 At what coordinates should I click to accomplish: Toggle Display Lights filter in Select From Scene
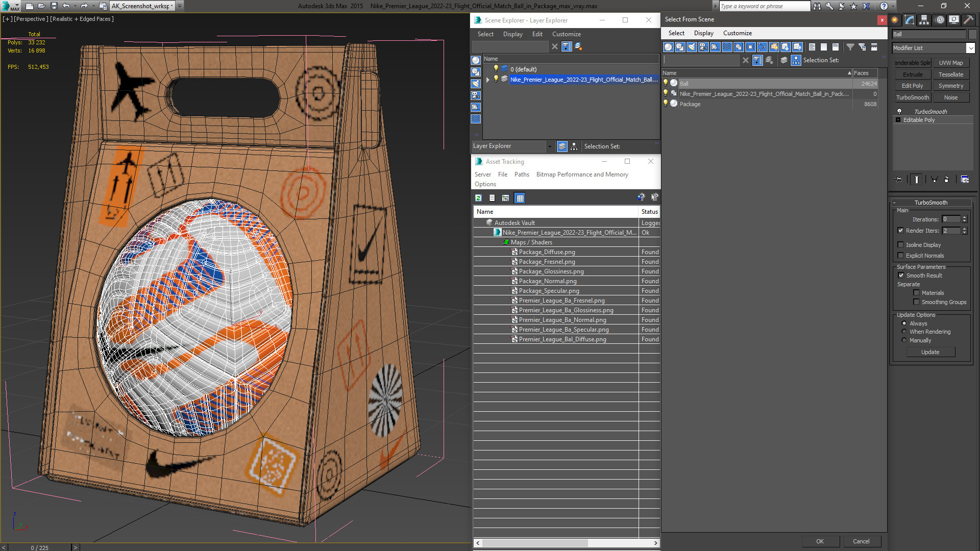pos(692,47)
